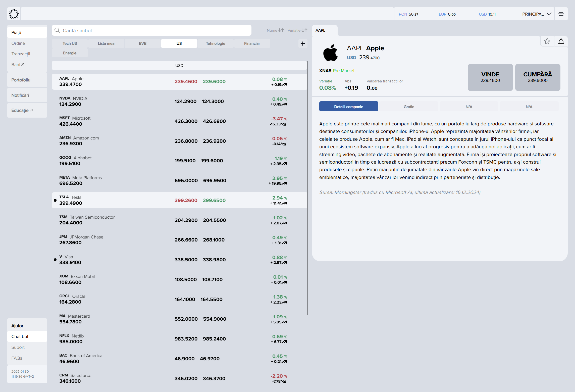This screenshot has width=575, height=392.
Task: Select the META Meta Platforms row
Action: [179, 180]
